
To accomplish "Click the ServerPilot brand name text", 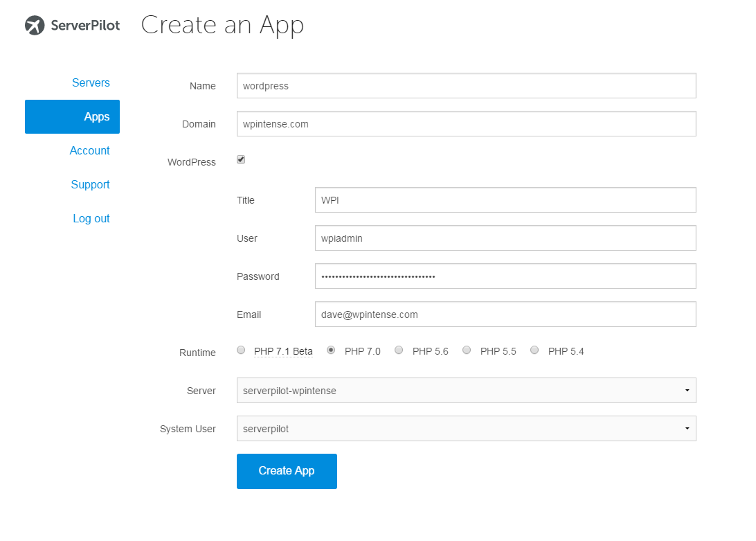I will point(85,26).
